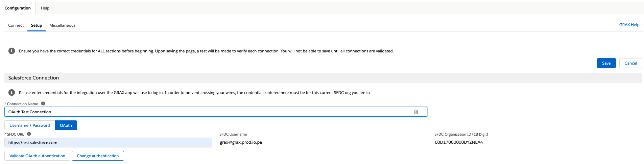Viewport: 644px width, 164px height.
Task: Click Validate OAuth authentication
Action: (x=37, y=156)
